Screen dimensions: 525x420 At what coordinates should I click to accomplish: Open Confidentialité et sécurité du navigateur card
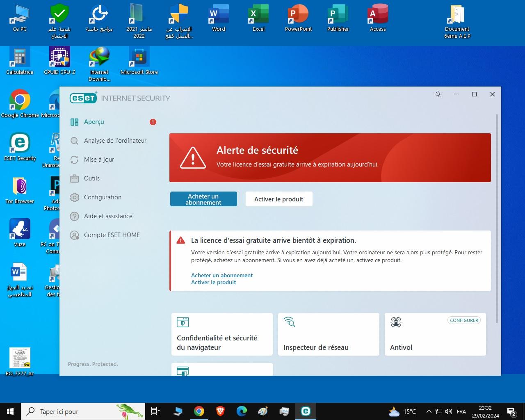[x=222, y=334]
